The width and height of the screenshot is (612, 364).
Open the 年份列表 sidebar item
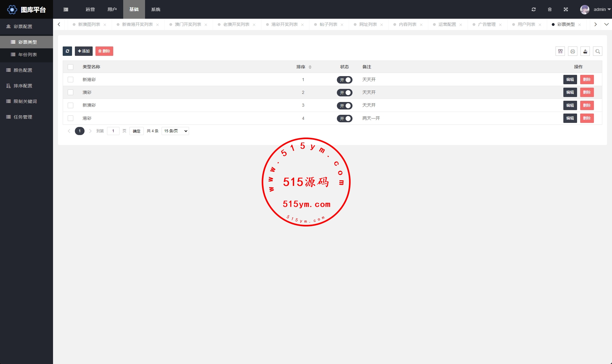(x=27, y=55)
